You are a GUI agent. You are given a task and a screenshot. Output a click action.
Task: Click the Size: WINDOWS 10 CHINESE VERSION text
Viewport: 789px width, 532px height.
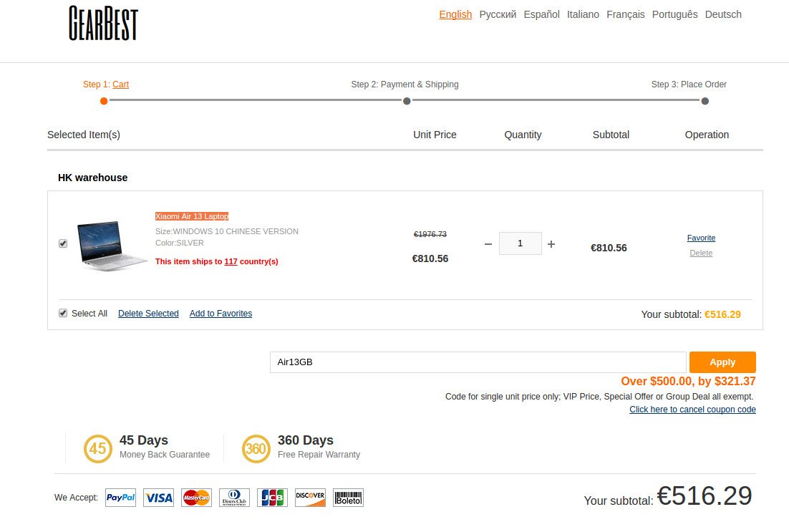click(227, 231)
